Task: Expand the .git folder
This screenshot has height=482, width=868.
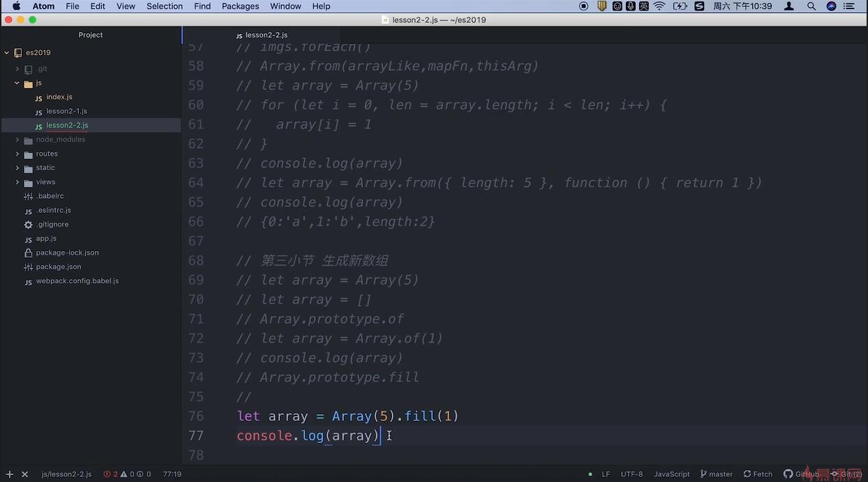Action: click(x=17, y=69)
